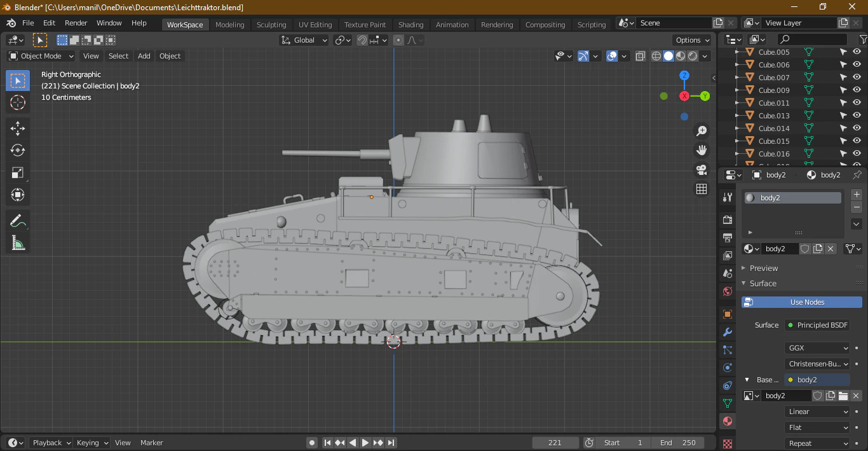The height and width of the screenshot is (451, 868).
Task: Hide Cube.009 in the outliner
Action: 857,90
